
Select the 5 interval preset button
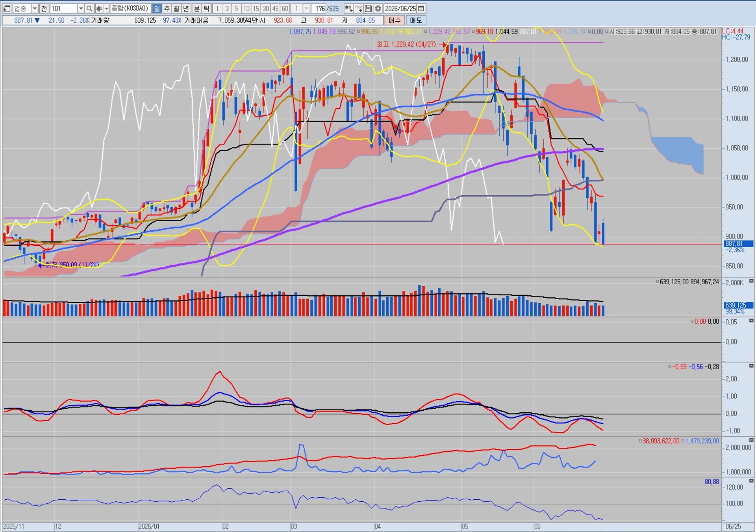(x=237, y=8)
